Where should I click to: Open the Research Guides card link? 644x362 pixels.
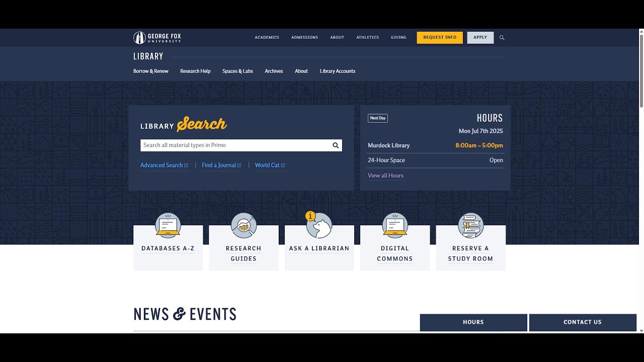tap(244, 253)
